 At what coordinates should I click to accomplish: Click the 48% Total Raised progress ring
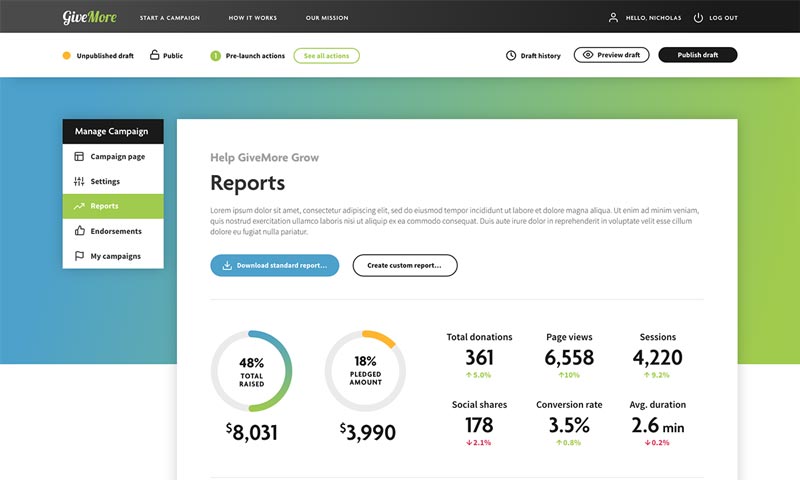[x=251, y=371]
